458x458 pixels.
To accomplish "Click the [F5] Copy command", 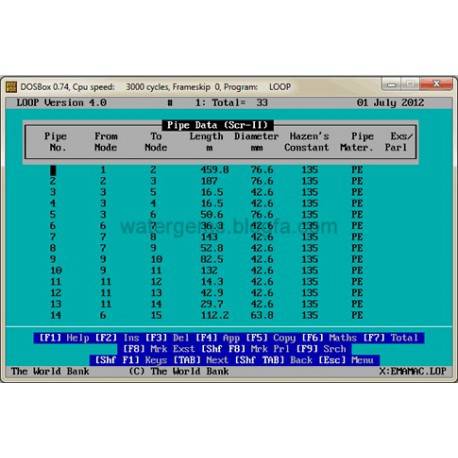I will tap(270, 338).
